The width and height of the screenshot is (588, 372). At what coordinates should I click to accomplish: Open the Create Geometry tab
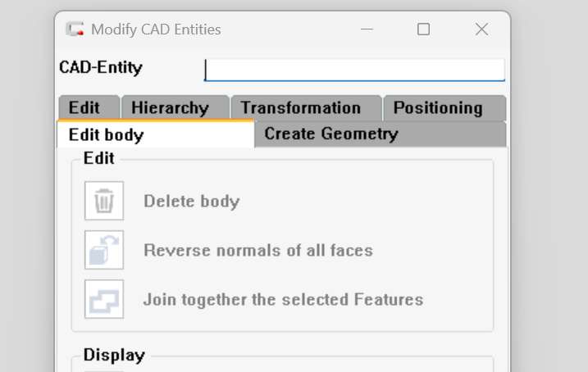click(331, 134)
